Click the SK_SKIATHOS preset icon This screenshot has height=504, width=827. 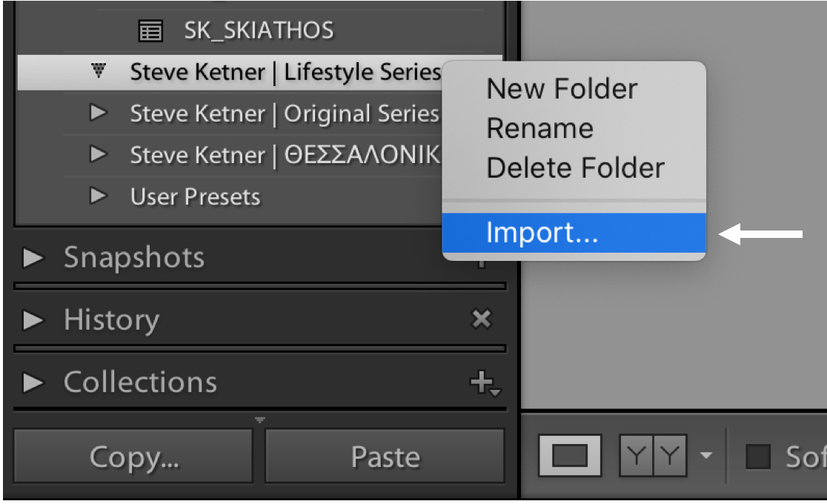(150, 31)
